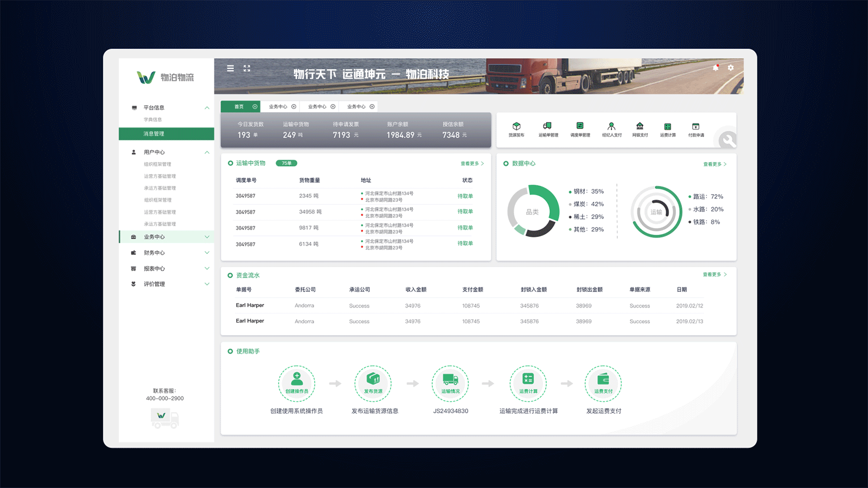Click the 水路: 20% legend entry
Image resolution: width=868 pixels, height=488 pixels.
click(706, 209)
